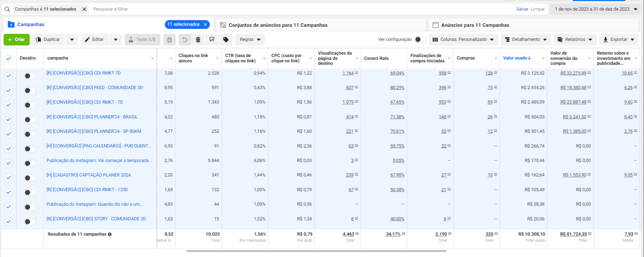Image resolution: width=644 pixels, height=257 pixels.
Task: Clear the 11 selecionados chip X
Action: [x=205, y=24]
